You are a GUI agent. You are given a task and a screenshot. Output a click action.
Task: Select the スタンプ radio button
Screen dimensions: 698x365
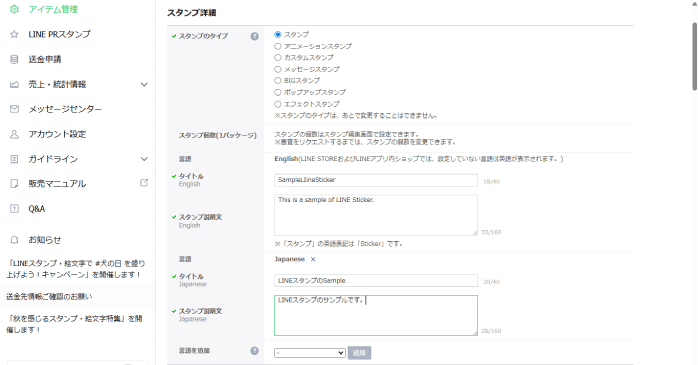click(x=278, y=34)
